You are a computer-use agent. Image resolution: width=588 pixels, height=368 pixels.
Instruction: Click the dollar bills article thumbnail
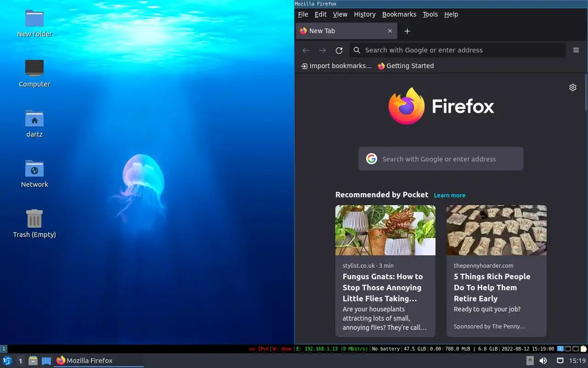click(x=497, y=230)
